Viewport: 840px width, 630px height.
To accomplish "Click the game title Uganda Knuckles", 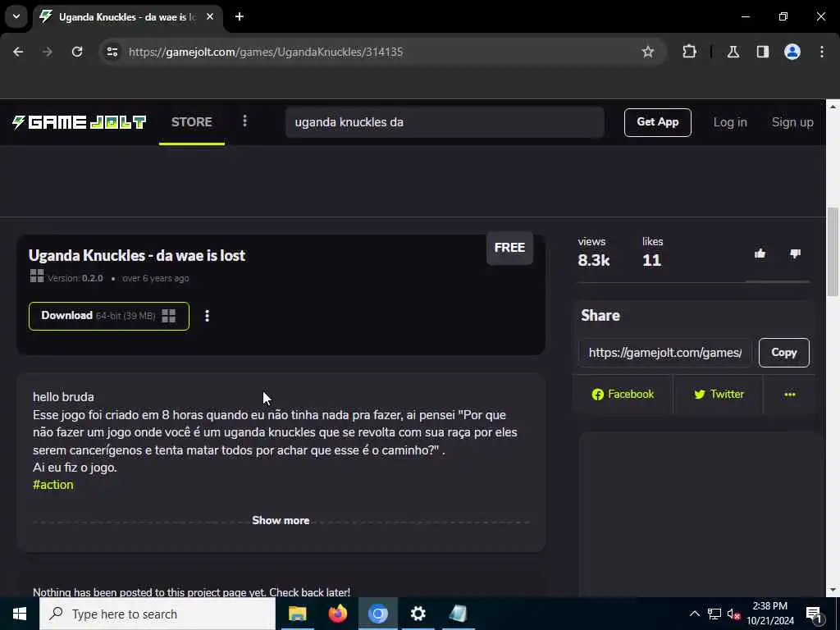I will 137,256.
